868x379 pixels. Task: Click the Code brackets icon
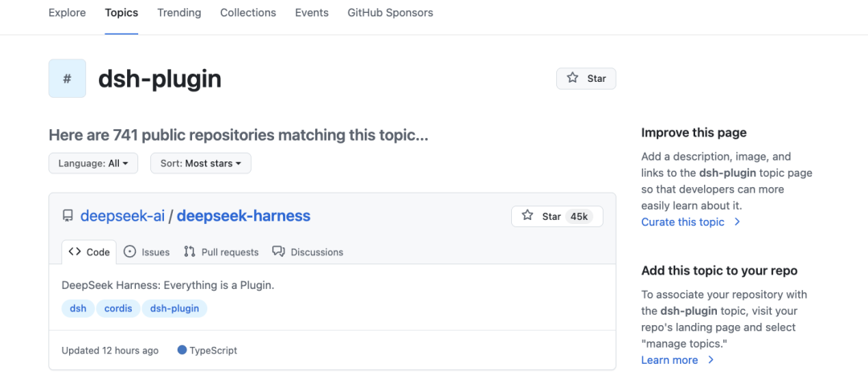click(x=75, y=252)
